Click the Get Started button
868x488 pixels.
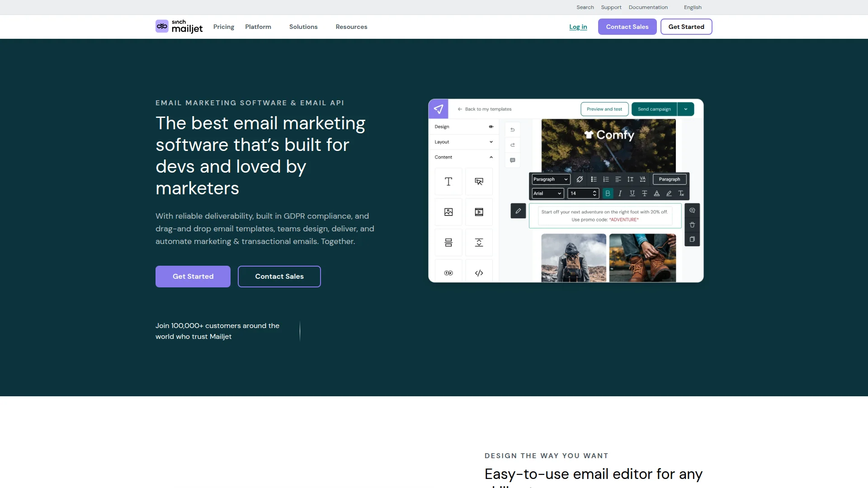point(193,276)
